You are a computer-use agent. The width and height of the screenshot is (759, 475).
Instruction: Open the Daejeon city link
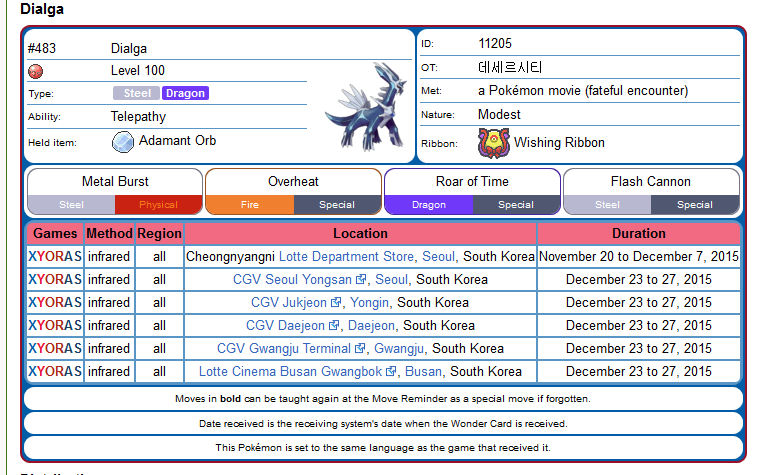(x=371, y=325)
